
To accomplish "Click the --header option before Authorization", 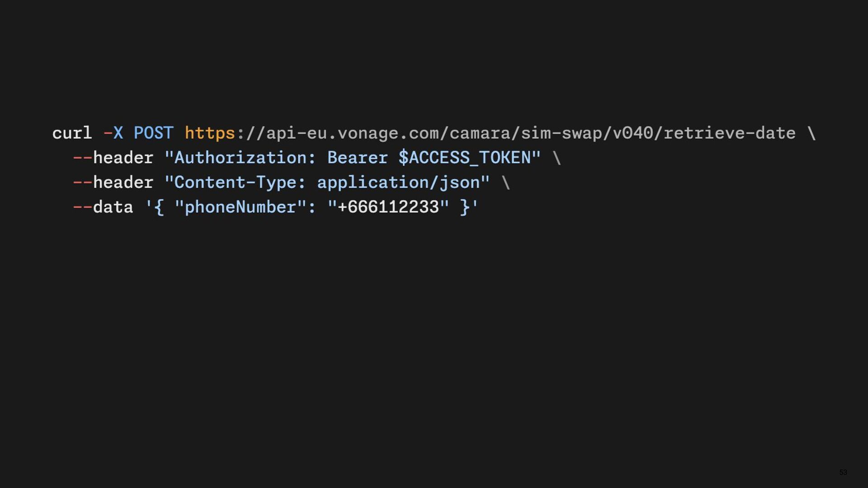I will click(113, 158).
